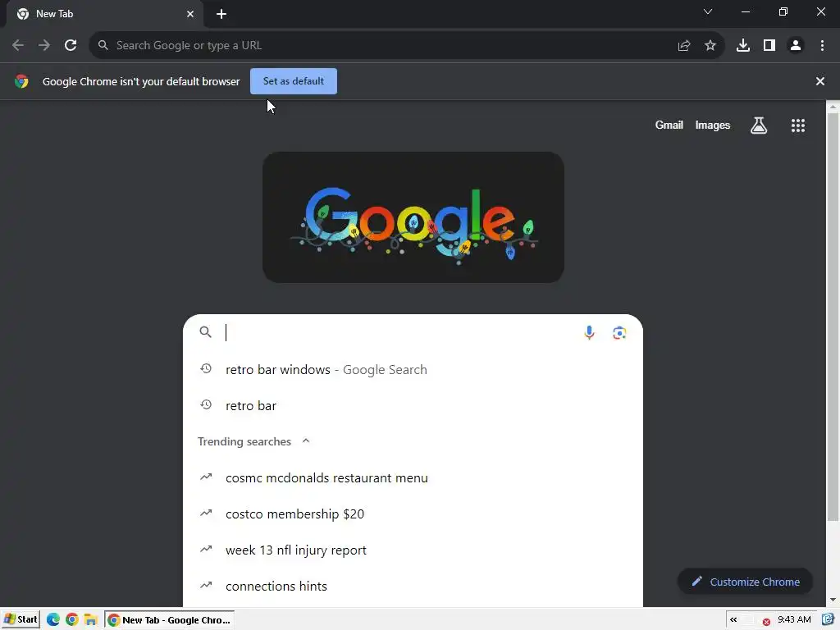Click the page vertical scrollbar thumb
Viewport: 840px width, 630px height.
point(833,316)
